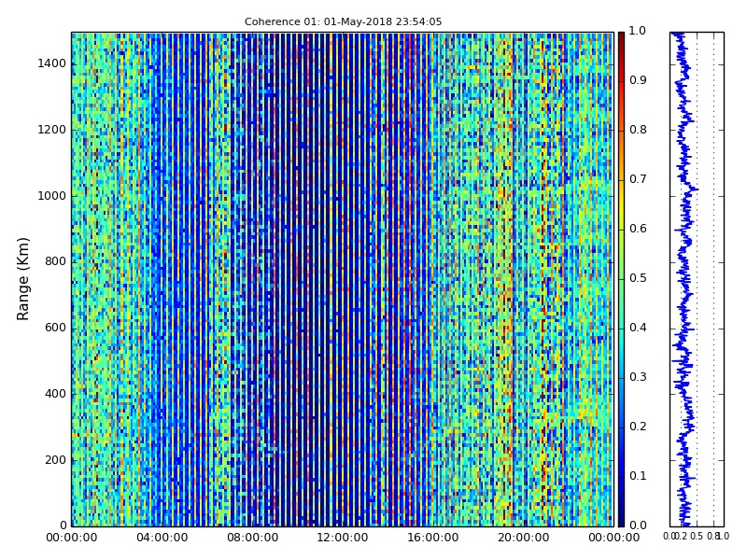747x560 pixels.
Task: Click the colorbar 0.5 value label
Action: pos(638,278)
